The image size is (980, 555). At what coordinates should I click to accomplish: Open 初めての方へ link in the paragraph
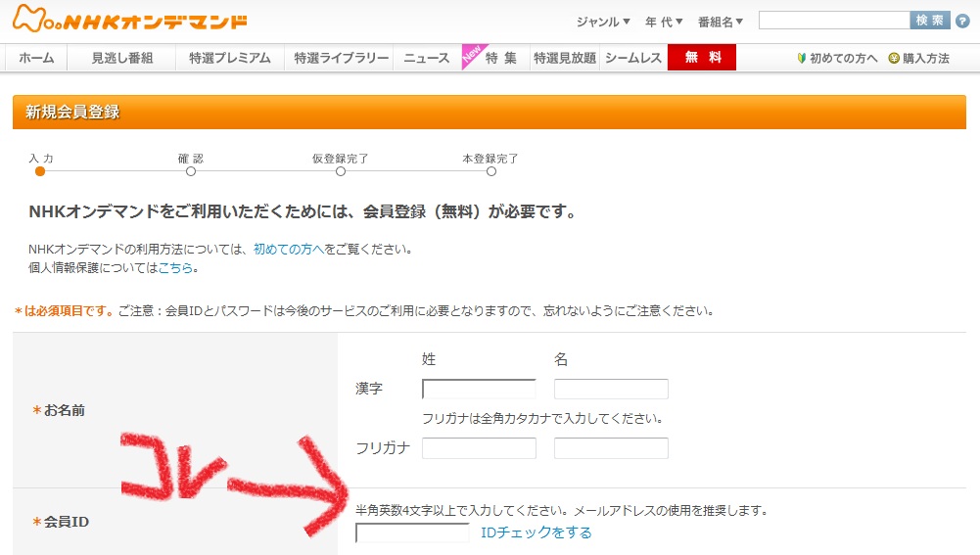pyautogui.click(x=288, y=249)
